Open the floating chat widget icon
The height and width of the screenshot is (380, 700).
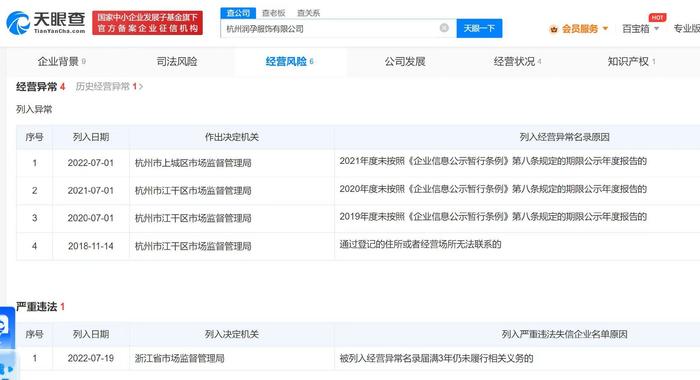pyautogui.click(x=6, y=327)
